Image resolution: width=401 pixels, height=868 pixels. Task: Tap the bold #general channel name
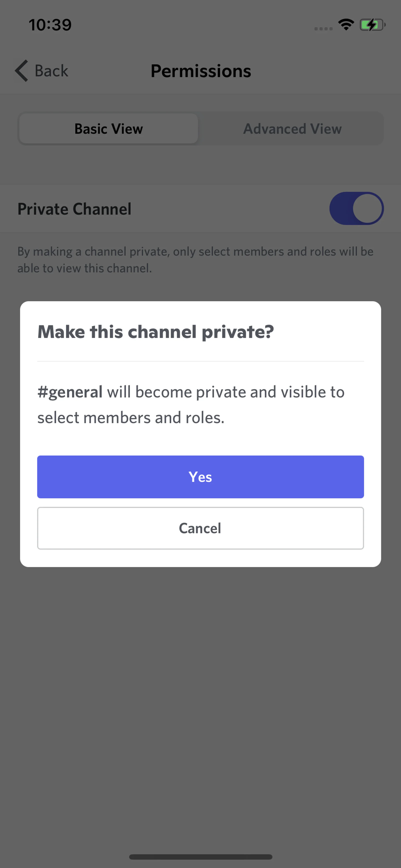[70, 392]
